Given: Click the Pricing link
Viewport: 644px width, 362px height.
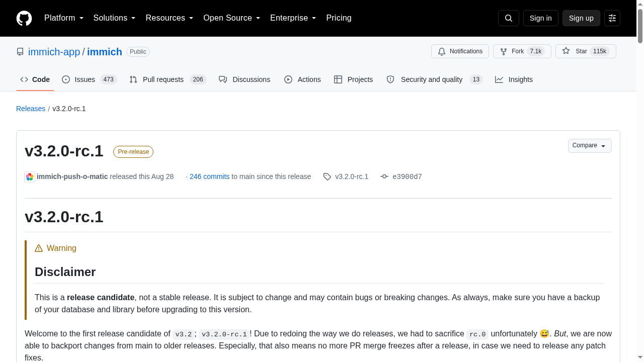Looking at the screenshot, I should coord(339,18).
